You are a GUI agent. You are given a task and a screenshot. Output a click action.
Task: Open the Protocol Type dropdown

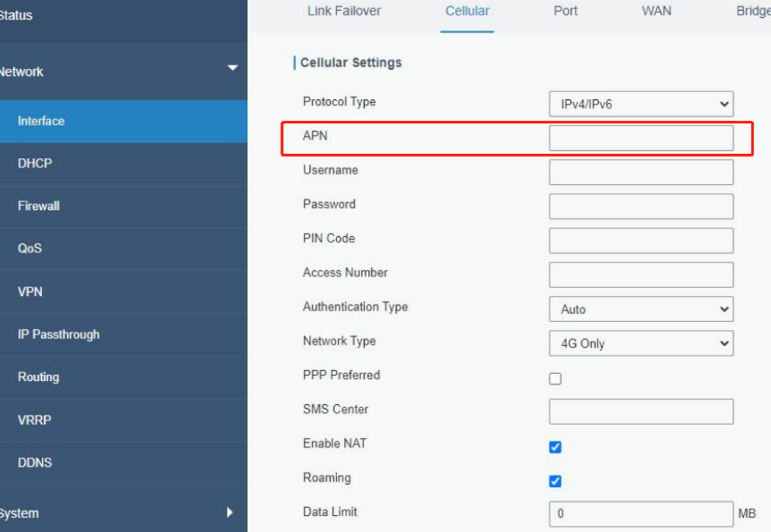point(641,104)
